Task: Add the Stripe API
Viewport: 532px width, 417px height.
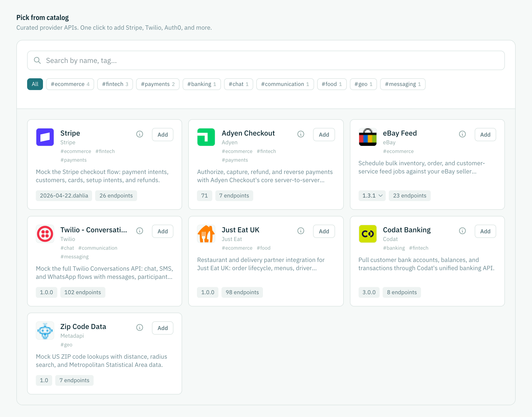Action: click(163, 135)
